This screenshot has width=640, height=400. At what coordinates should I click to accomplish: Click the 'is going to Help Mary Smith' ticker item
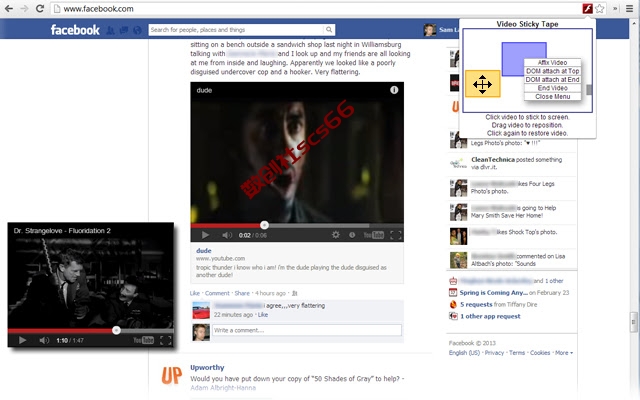click(x=513, y=212)
